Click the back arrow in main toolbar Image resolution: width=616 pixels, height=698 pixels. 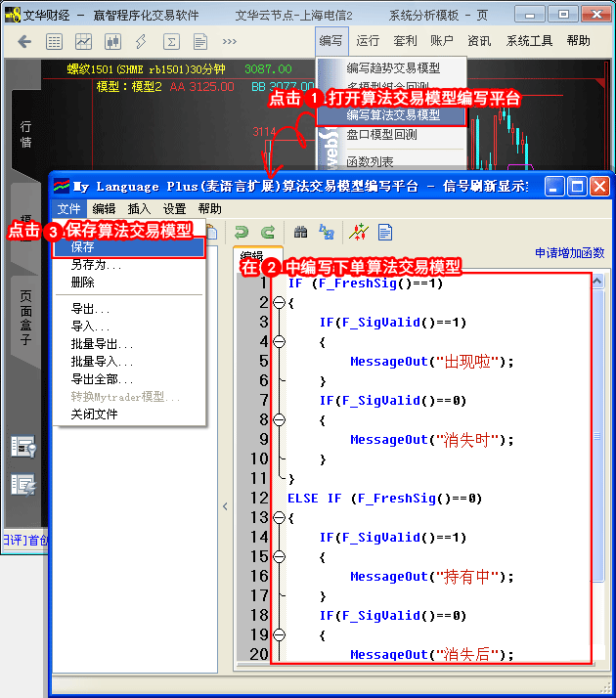coord(25,42)
